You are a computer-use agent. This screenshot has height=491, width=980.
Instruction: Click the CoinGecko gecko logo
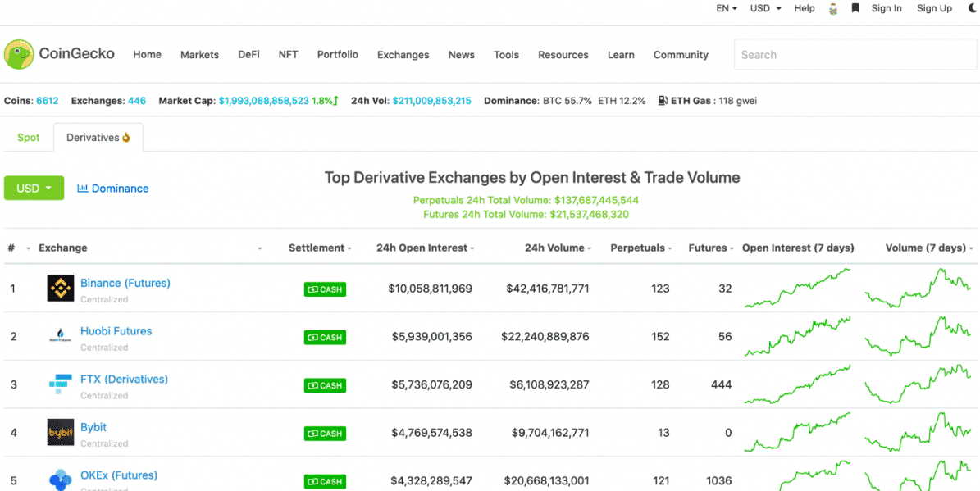19,55
